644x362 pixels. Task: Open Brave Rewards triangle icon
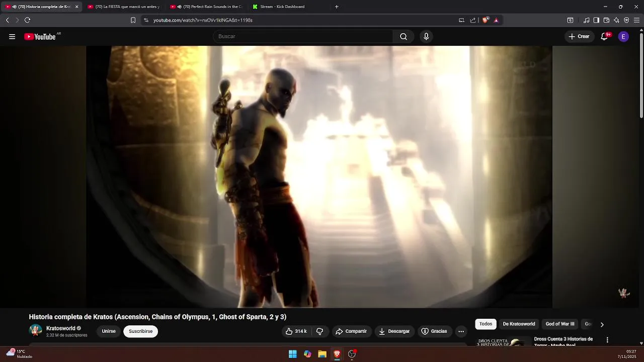click(496, 20)
